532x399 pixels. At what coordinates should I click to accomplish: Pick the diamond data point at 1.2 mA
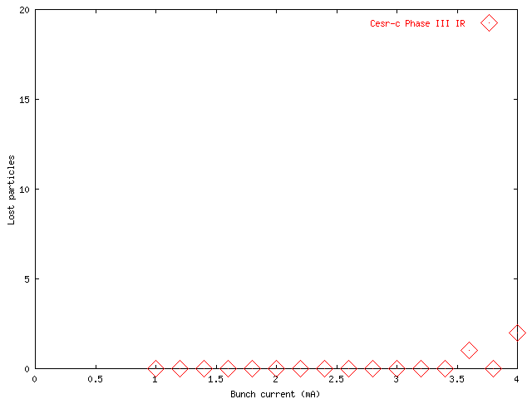[x=180, y=368]
